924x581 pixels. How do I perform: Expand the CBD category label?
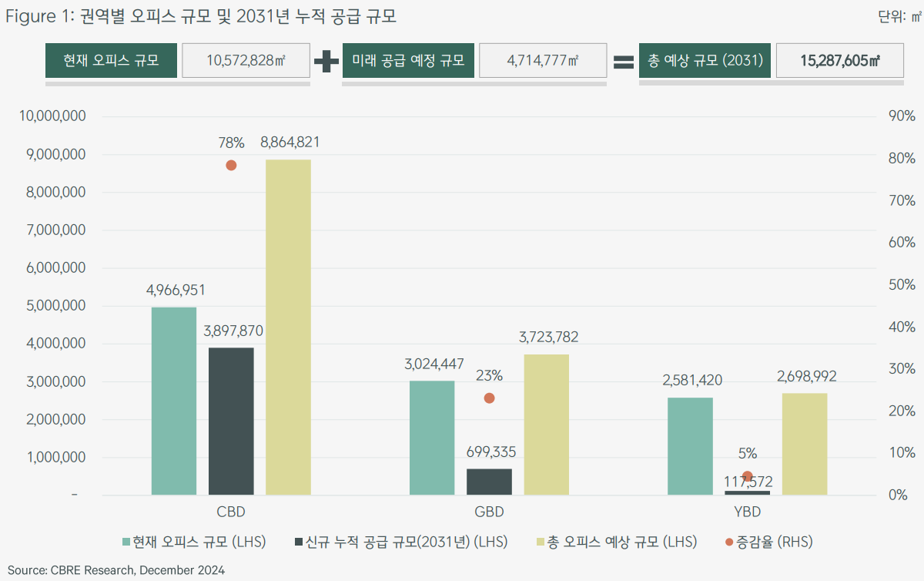click(230, 511)
